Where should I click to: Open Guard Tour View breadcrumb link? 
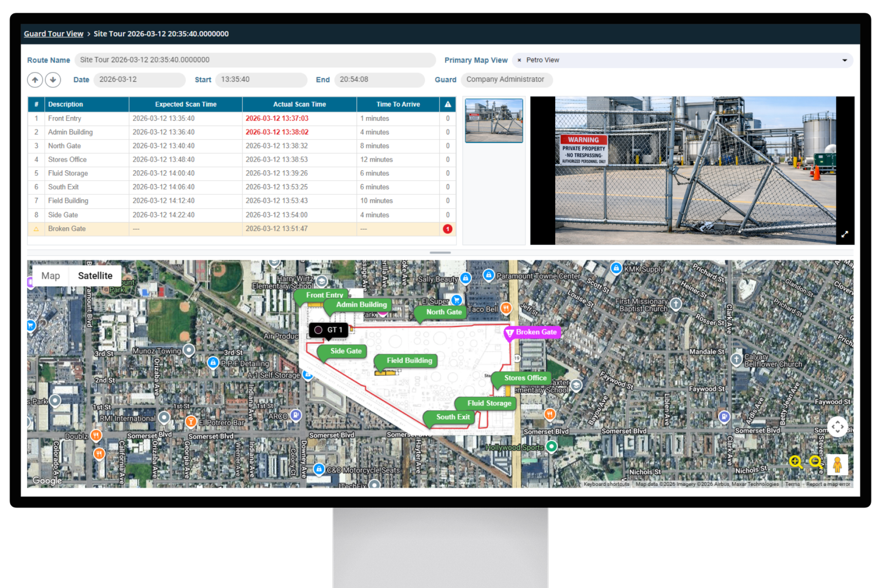pos(53,34)
